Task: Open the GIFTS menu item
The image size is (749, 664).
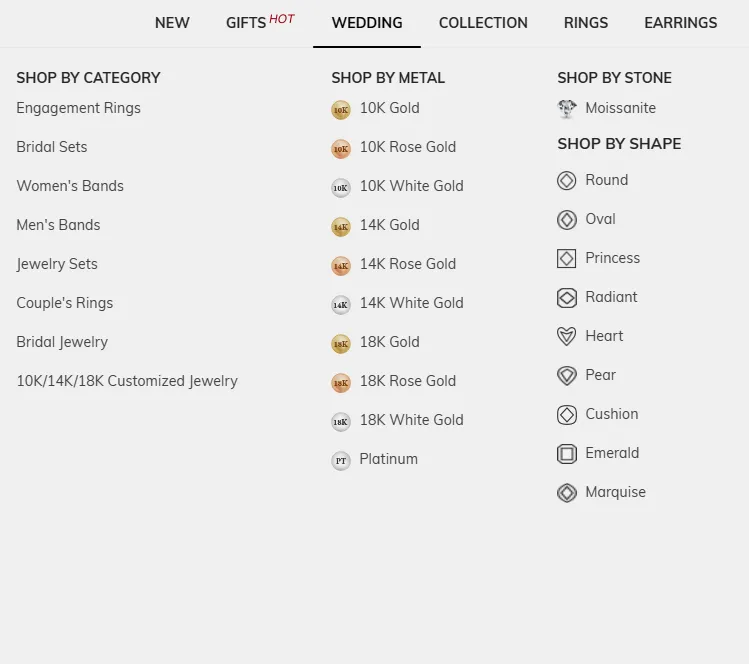Action: point(246,23)
